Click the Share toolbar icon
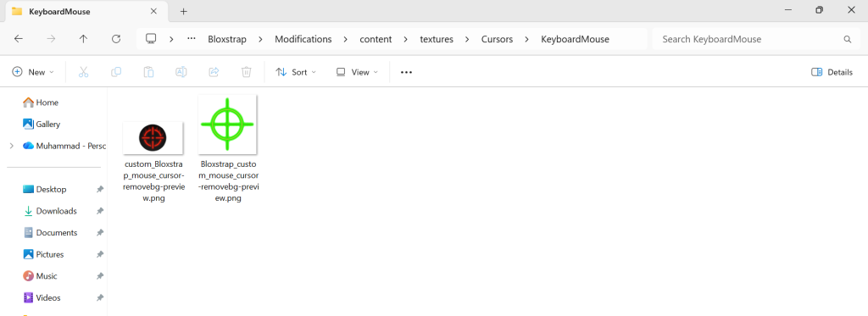The width and height of the screenshot is (868, 316). [214, 72]
